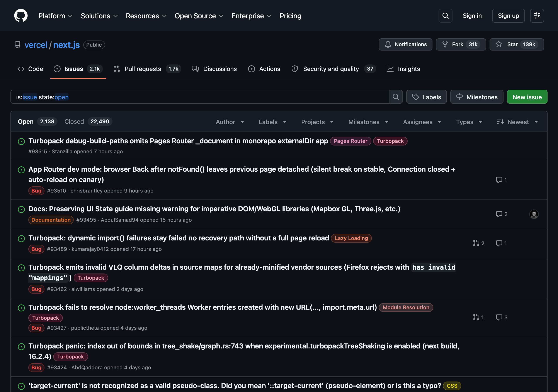Viewport: 558px width, 392px height.
Task: View linked pull request on worker_threads issue
Action: tap(478, 318)
